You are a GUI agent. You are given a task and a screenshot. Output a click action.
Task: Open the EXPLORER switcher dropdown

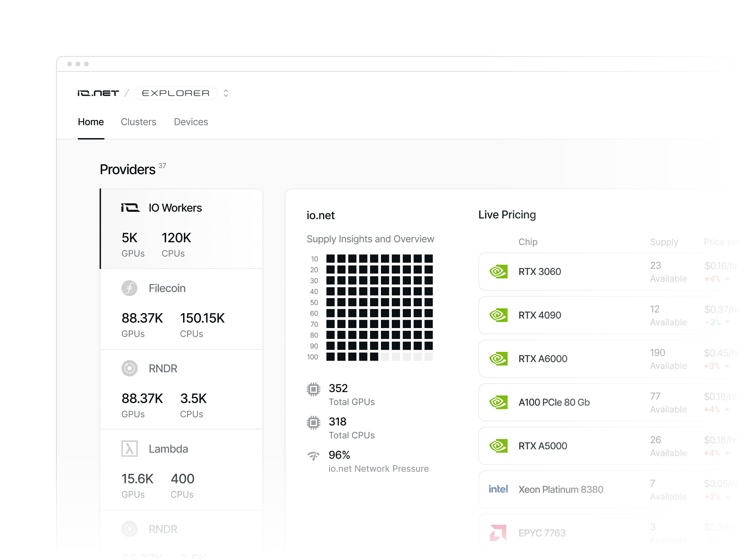tap(226, 93)
